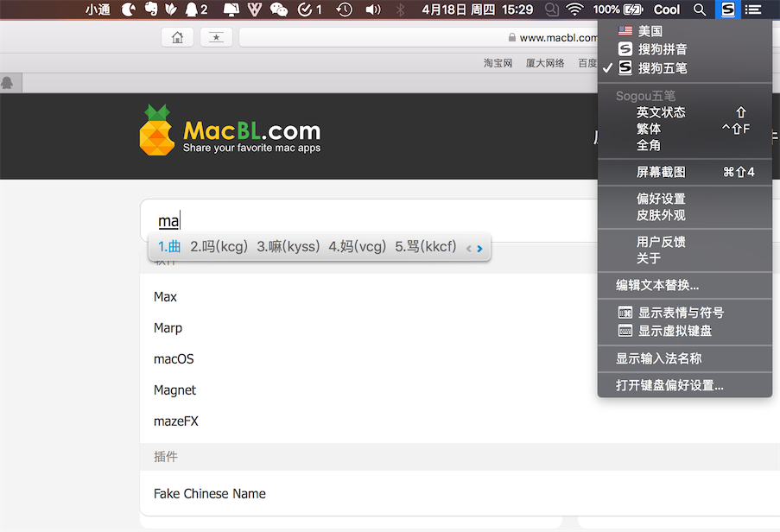
Task: Click the MacBL search input field
Action: 369,221
